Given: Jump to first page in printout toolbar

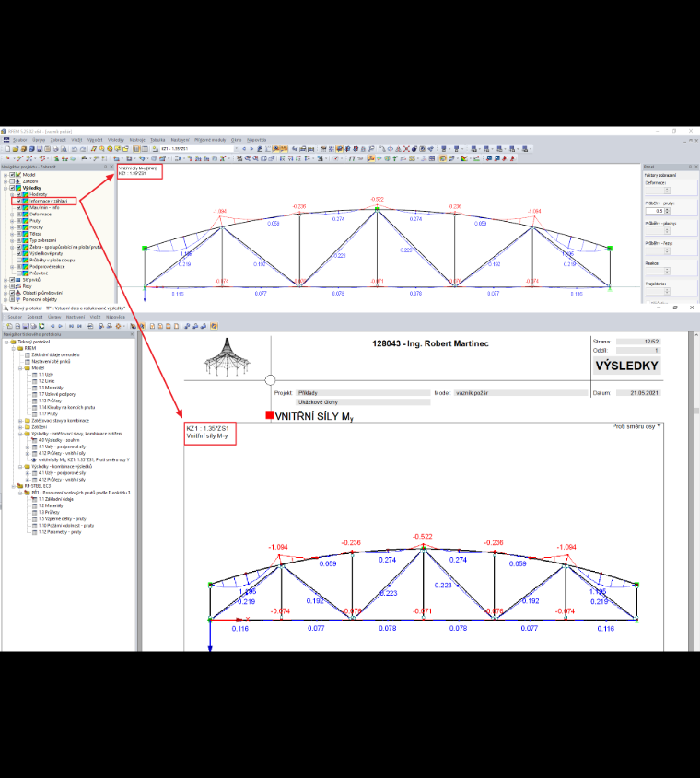Looking at the screenshot, I should tap(71, 326).
